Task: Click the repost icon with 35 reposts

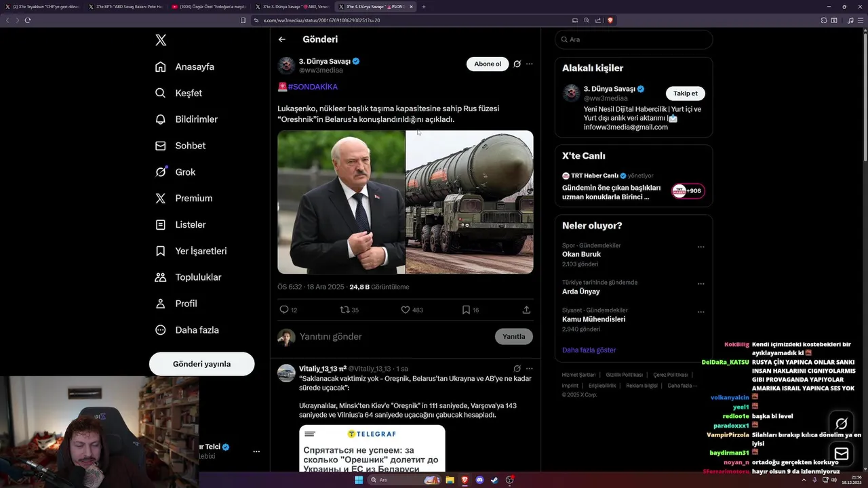Action: tap(344, 310)
